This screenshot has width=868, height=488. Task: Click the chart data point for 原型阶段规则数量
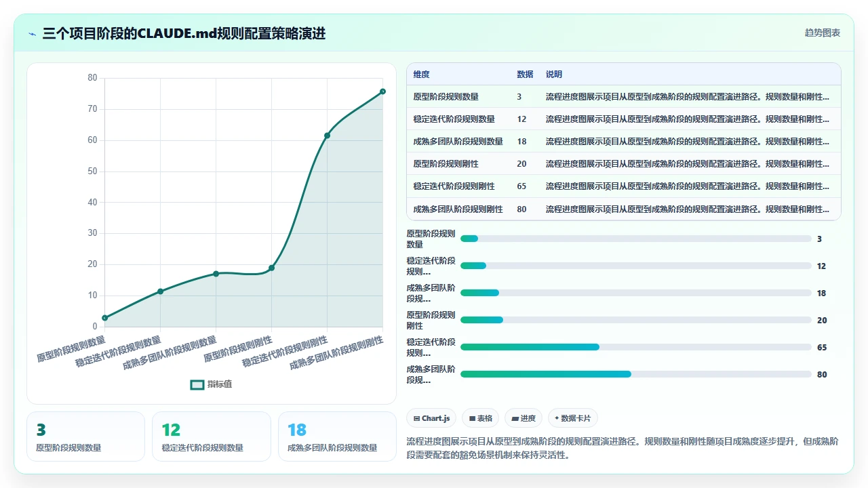click(105, 318)
